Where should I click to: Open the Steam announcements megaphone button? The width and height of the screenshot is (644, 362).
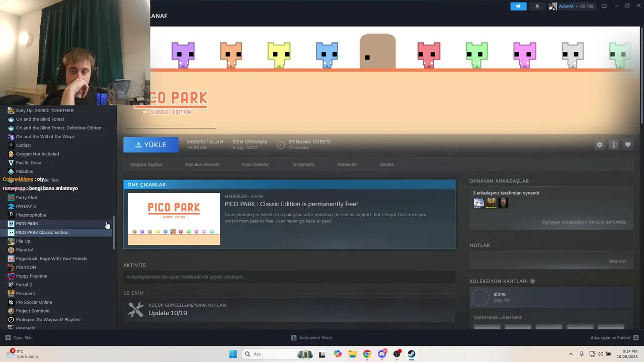click(x=518, y=6)
